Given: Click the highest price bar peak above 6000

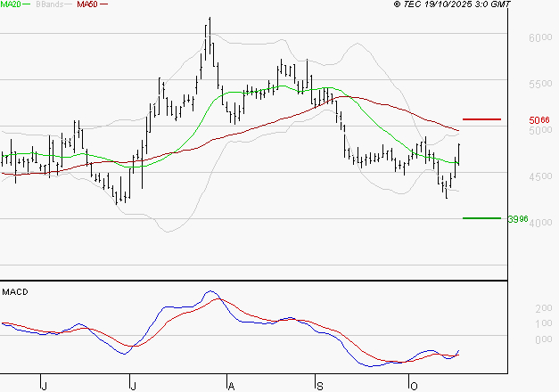Looking at the screenshot, I should click(209, 20).
